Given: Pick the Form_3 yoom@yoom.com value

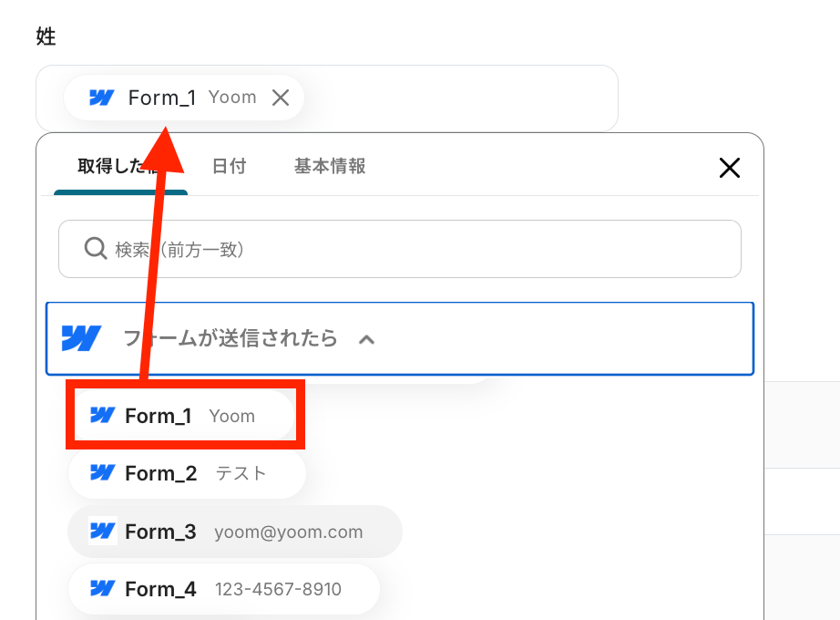Looking at the screenshot, I should point(235,532).
